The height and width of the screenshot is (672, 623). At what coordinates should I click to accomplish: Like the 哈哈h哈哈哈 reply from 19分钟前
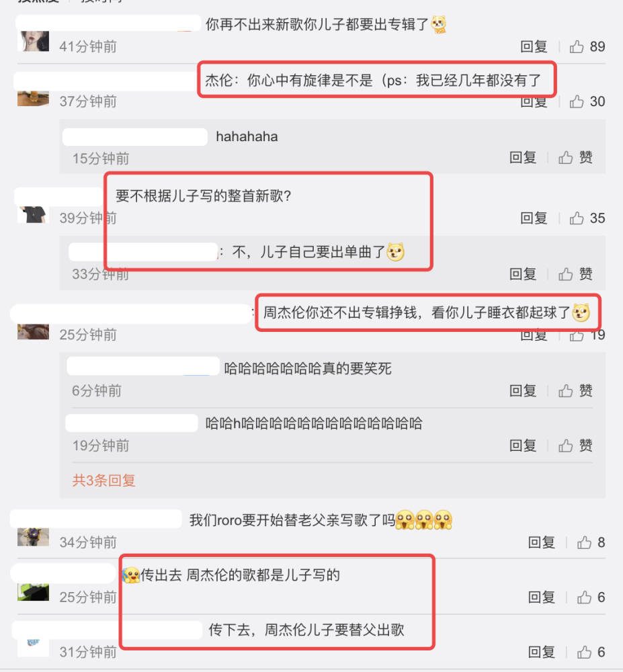(x=575, y=446)
